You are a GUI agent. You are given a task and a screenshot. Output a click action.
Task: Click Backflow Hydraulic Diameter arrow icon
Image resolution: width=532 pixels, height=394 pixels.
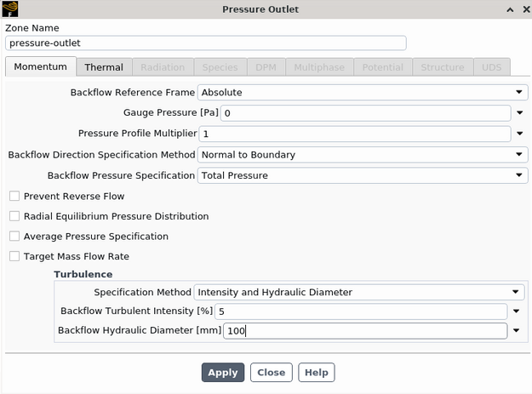click(x=516, y=331)
